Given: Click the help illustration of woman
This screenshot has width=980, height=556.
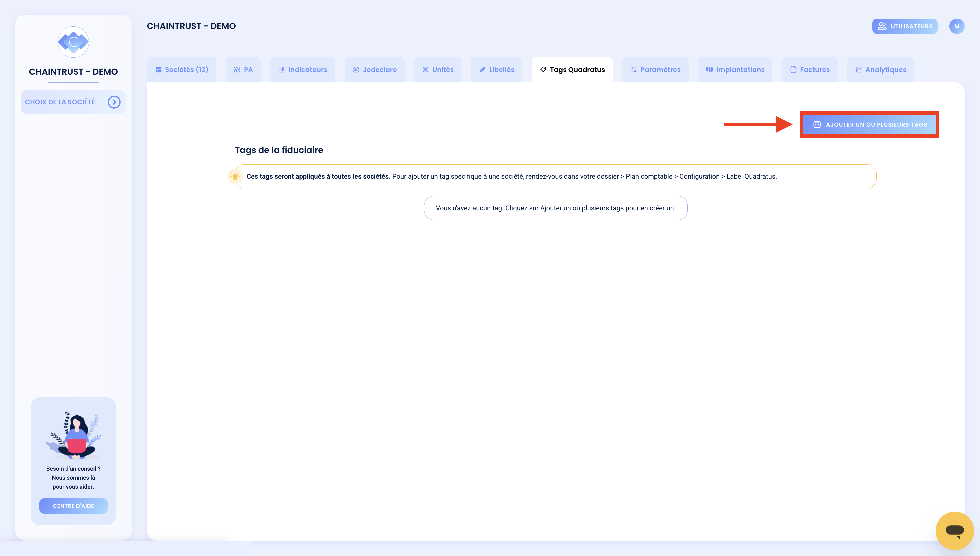Looking at the screenshot, I should (x=73, y=435).
